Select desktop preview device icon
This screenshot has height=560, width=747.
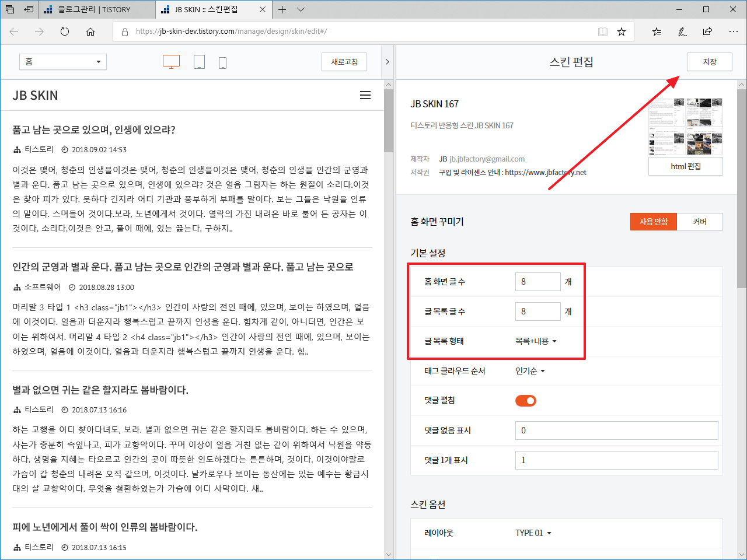171,62
